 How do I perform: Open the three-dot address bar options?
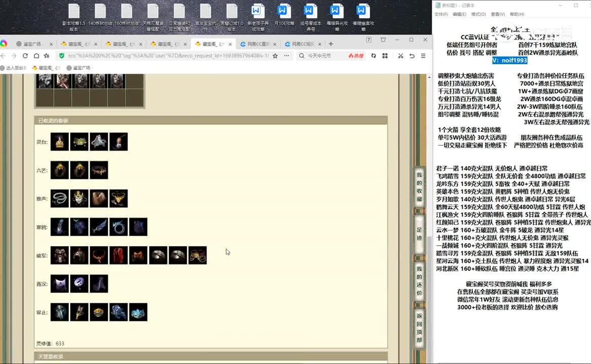[x=286, y=56]
